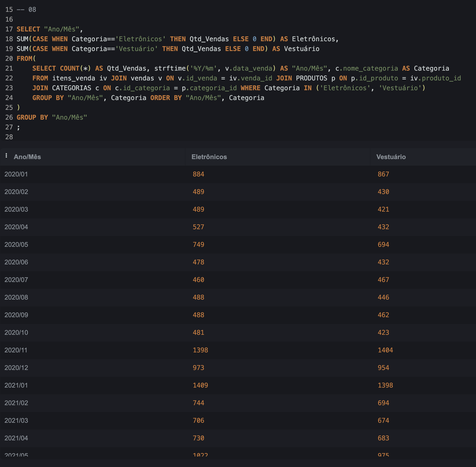Select the 2020/04 date cell
Image resolution: width=476 pixels, height=467 pixels.
tap(16, 227)
